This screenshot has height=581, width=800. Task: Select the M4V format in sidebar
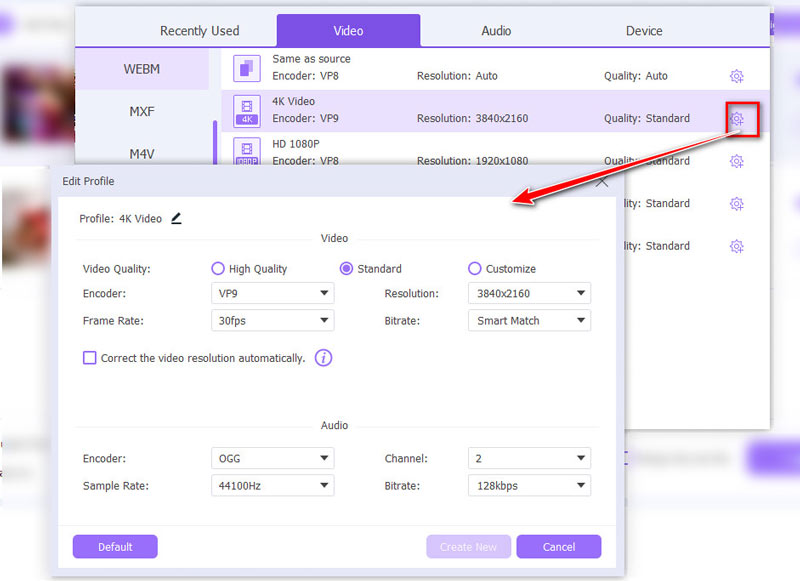click(x=142, y=154)
